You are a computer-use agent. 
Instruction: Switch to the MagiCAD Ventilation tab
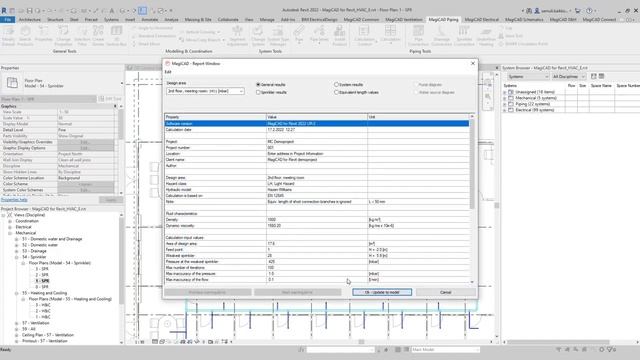click(x=404, y=19)
